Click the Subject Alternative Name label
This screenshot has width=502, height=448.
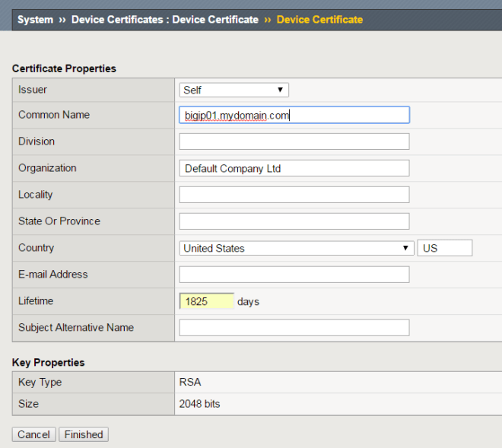tap(76, 327)
